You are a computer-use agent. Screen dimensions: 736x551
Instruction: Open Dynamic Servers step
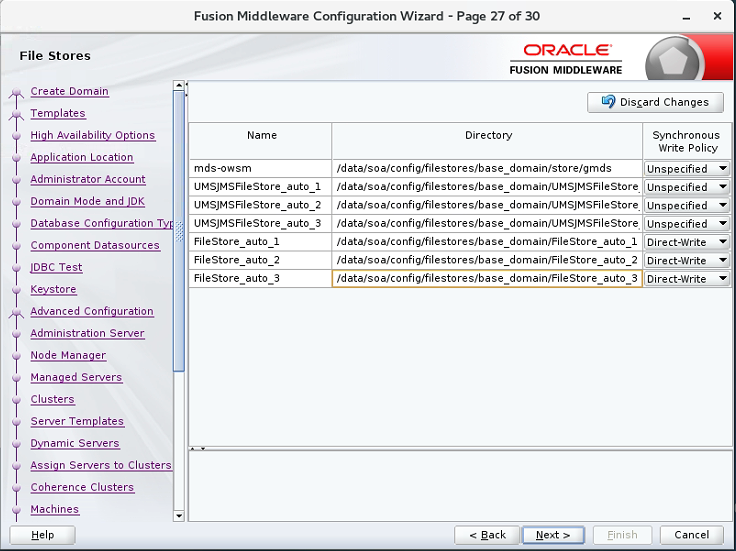[75, 443]
